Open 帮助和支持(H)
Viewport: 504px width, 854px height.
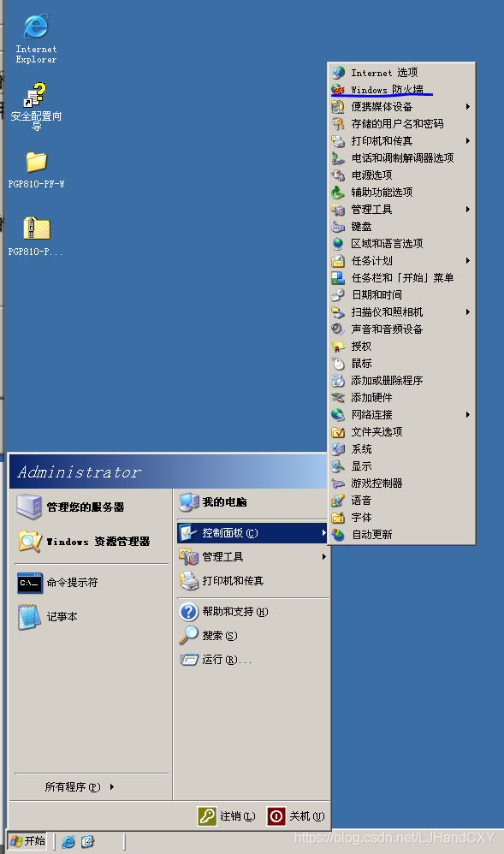point(253,612)
